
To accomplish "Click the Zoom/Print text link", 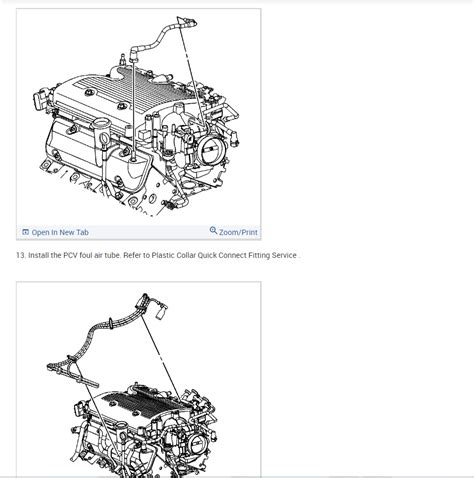I will click(238, 232).
